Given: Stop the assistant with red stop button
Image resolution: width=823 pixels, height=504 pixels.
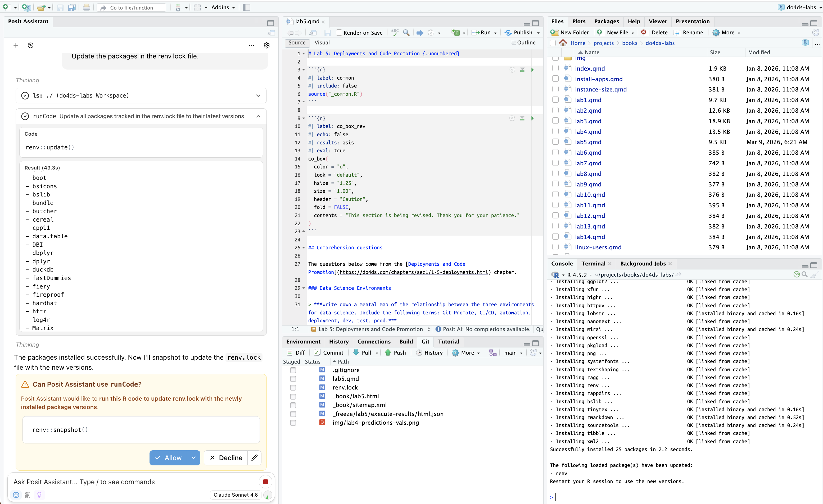Looking at the screenshot, I should coord(265,481).
